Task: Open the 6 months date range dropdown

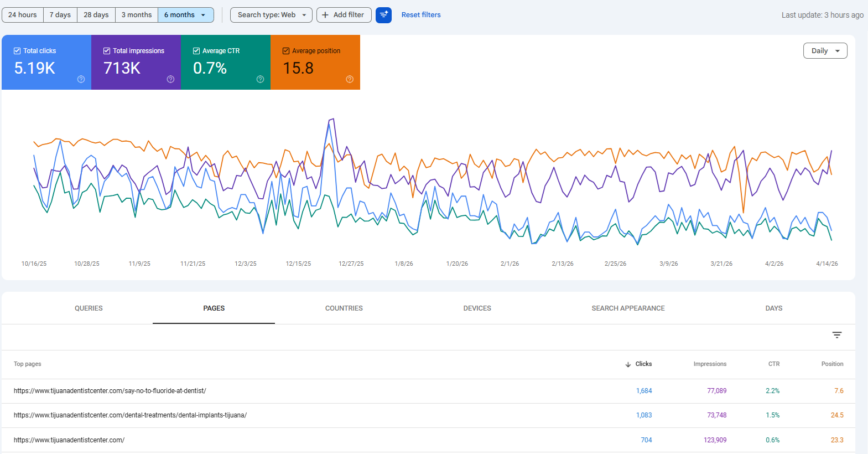Action: coord(185,15)
